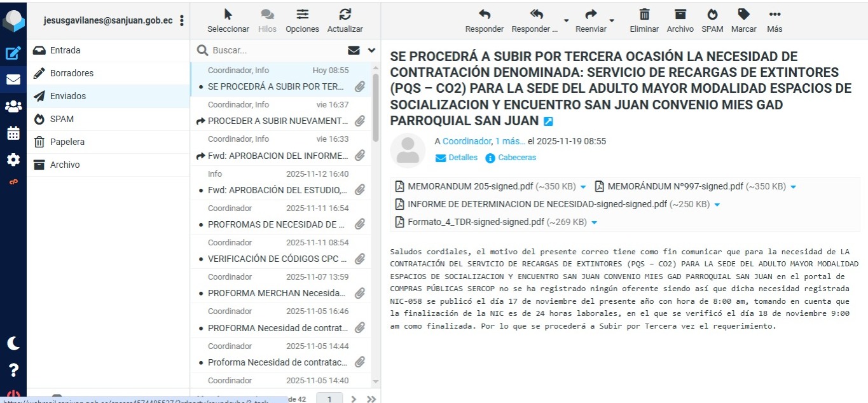Click the Actualizar refresh icon
The image size is (868, 403).
pyautogui.click(x=345, y=20)
